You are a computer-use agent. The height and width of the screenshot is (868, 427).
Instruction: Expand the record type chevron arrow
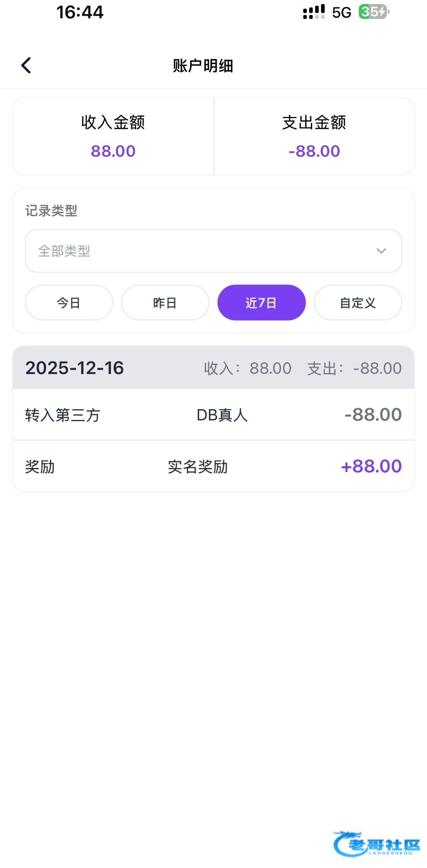[x=381, y=251]
